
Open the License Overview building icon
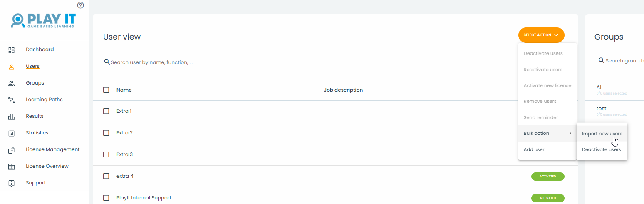pos(12,167)
